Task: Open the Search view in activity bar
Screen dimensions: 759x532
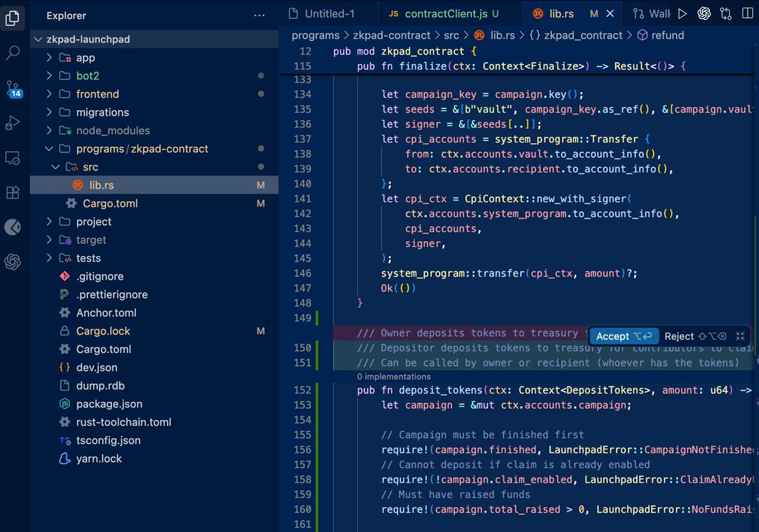Action: pyautogui.click(x=13, y=53)
